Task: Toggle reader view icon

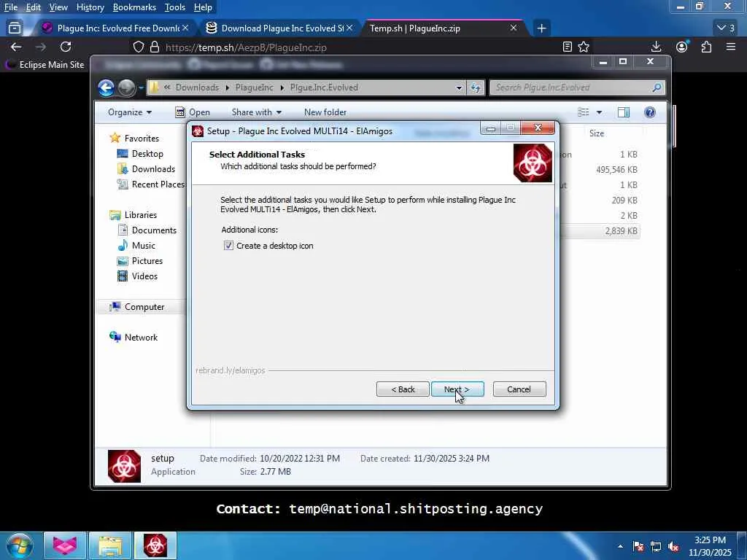Action: tap(567, 47)
